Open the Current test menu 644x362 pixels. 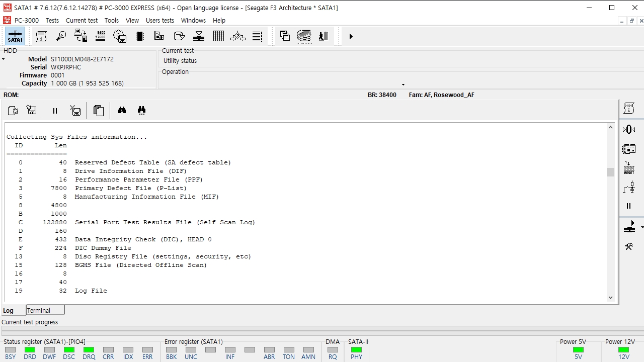(82, 20)
